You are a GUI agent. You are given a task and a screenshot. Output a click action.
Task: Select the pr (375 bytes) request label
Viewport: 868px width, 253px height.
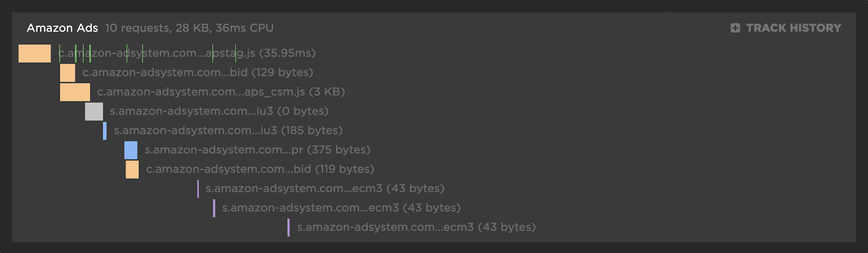(257, 150)
